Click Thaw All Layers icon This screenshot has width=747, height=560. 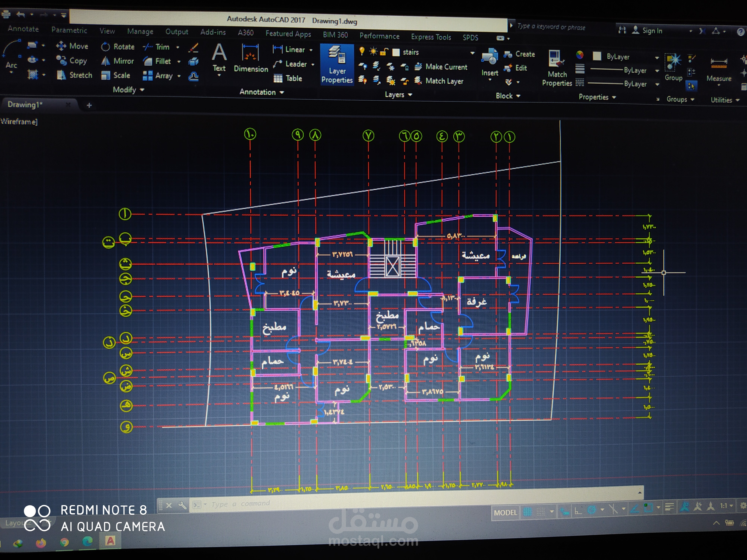(391, 81)
